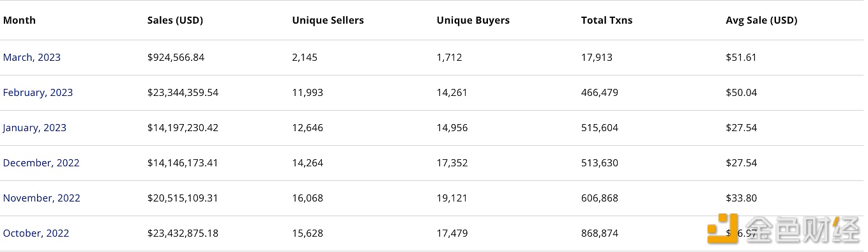Open the December, 2022 month link

(x=42, y=163)
